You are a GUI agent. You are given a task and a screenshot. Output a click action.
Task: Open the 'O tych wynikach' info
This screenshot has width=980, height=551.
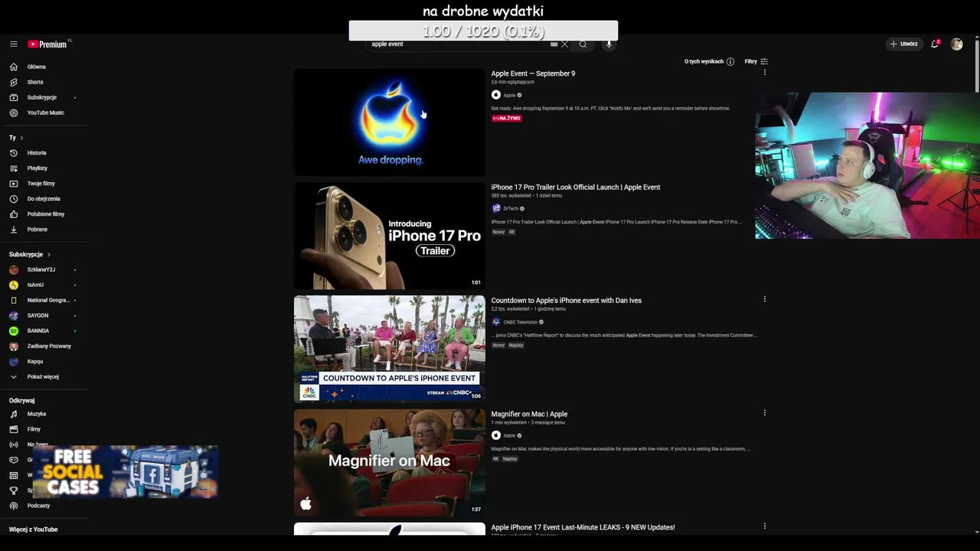point(709,61)
